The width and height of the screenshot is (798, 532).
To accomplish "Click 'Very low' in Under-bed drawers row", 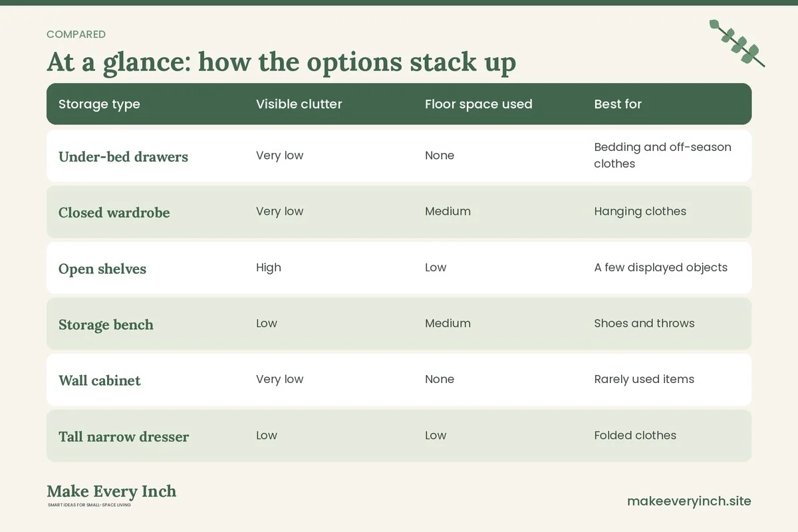I will click(279, 156).
